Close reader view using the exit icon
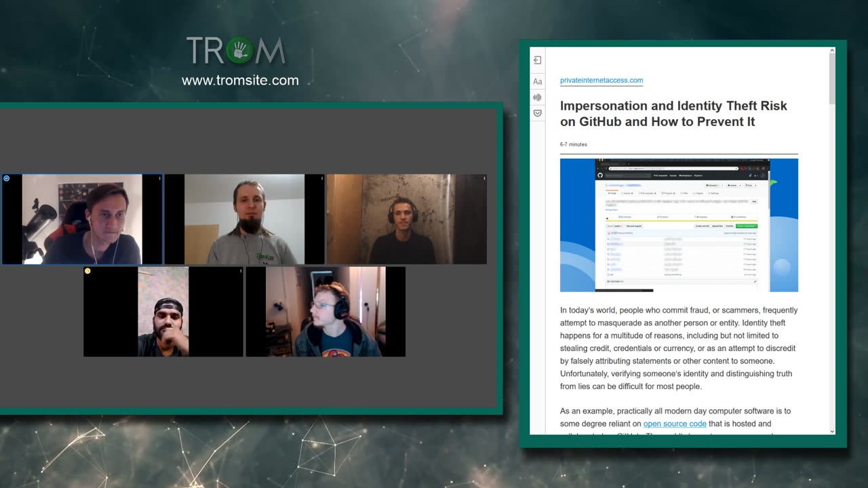 point(537,60)
